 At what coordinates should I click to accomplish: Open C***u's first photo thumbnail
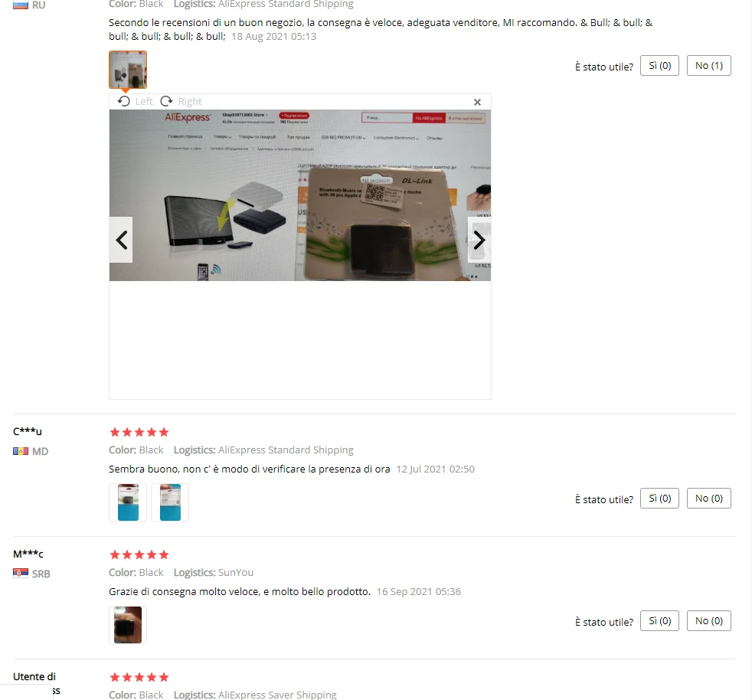[128, 502]
